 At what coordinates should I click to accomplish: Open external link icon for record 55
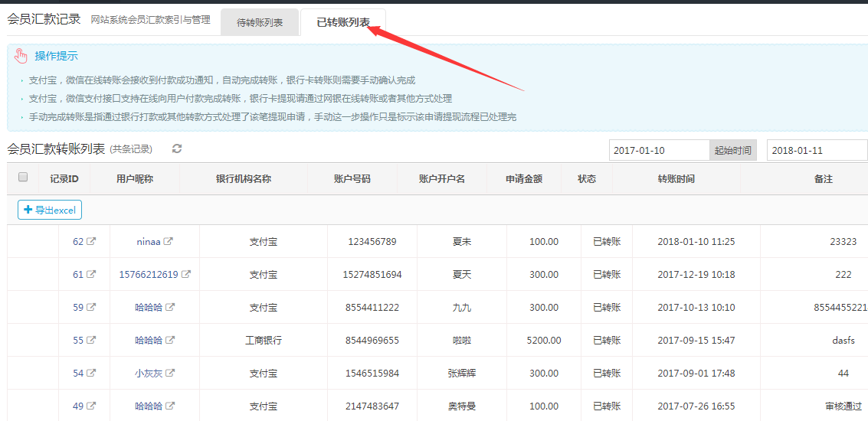pos(91,341)
